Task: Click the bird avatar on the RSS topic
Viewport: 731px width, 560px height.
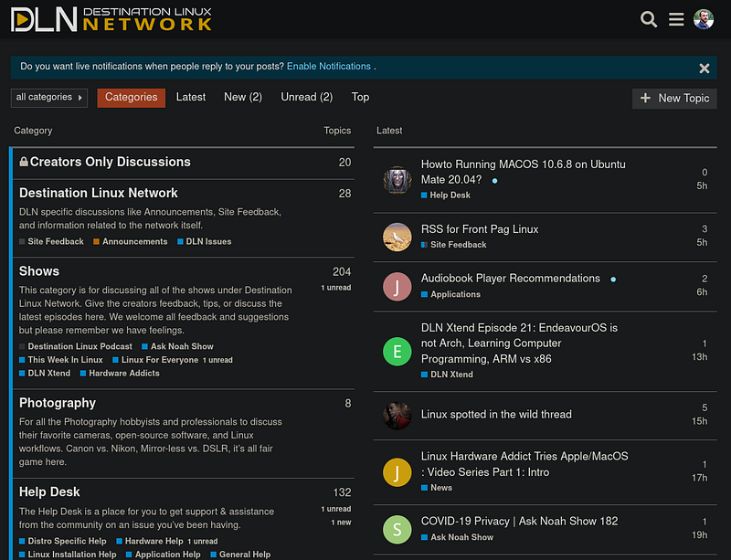Action: click(397, 237)
